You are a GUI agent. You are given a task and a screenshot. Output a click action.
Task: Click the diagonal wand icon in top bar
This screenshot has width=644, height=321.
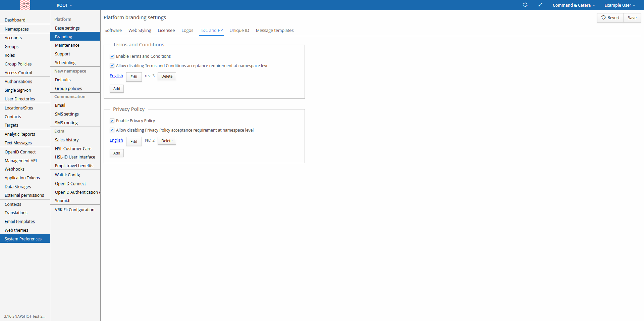click(x=540, y=5)
